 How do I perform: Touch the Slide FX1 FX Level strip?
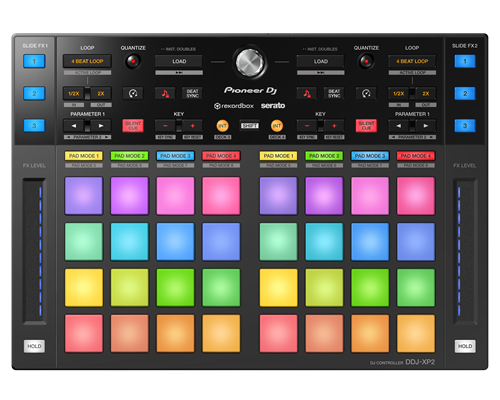click(34, 251)
